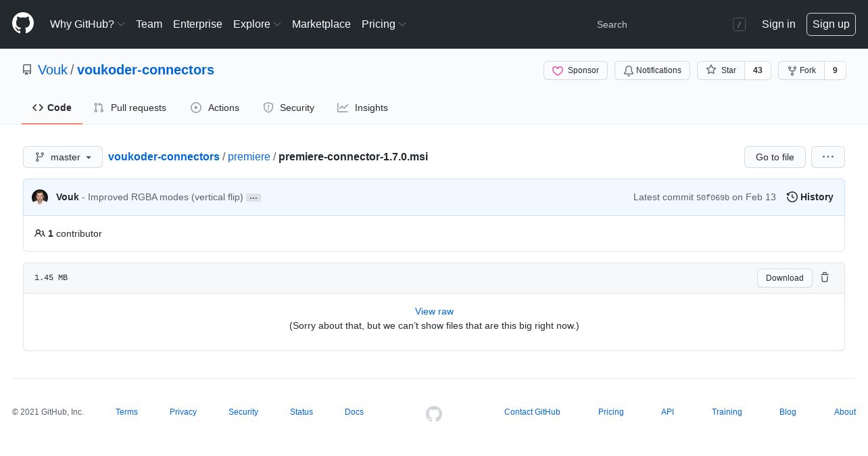Expand the Explore menu
Image resolution: width=868 pixels, height=456 pixels.
(257, 24)
